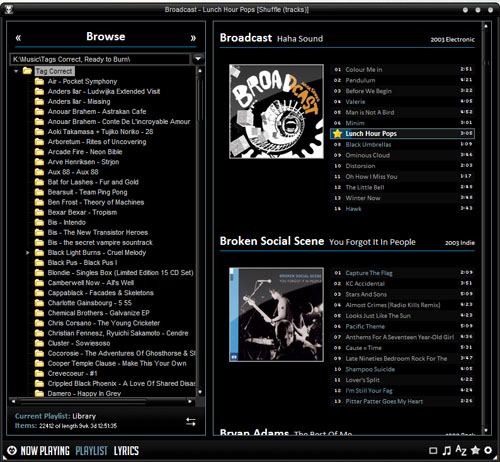Screen dimensions: 500x462
Task: Click the Aux 88 - Aux 88 folder icon
Action: click(x=39, y=172)
